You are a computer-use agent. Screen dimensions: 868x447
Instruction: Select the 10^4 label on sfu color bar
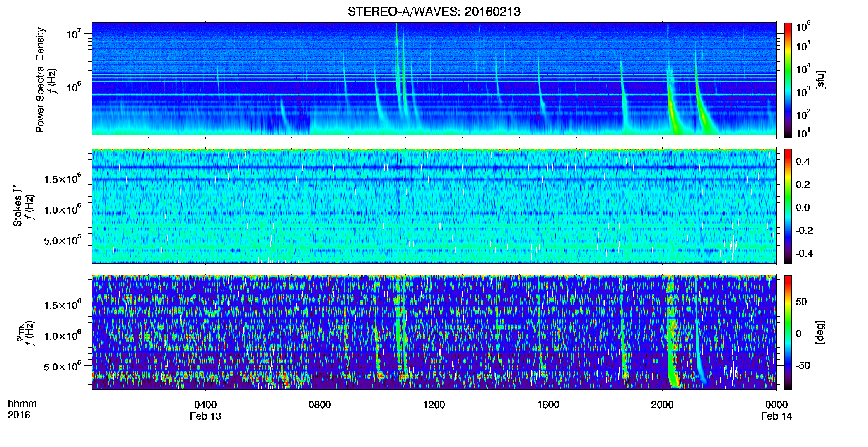(x=803, y=69)
